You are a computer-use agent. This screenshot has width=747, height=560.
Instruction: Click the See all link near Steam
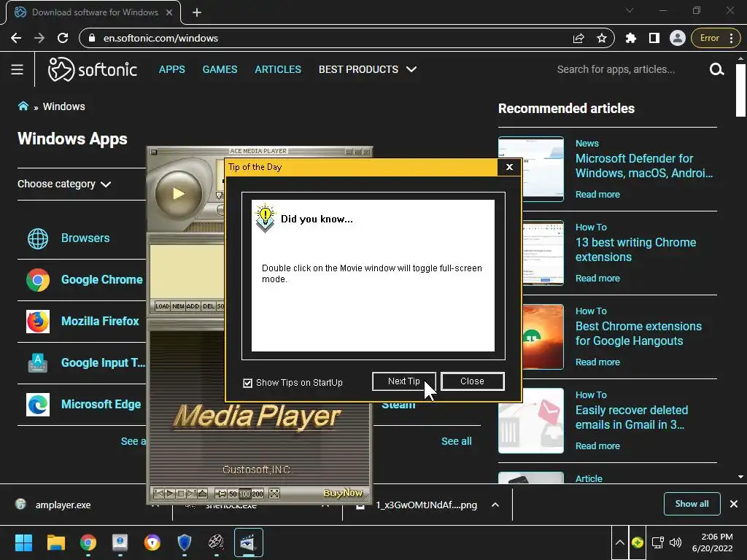tap(457, 441)
